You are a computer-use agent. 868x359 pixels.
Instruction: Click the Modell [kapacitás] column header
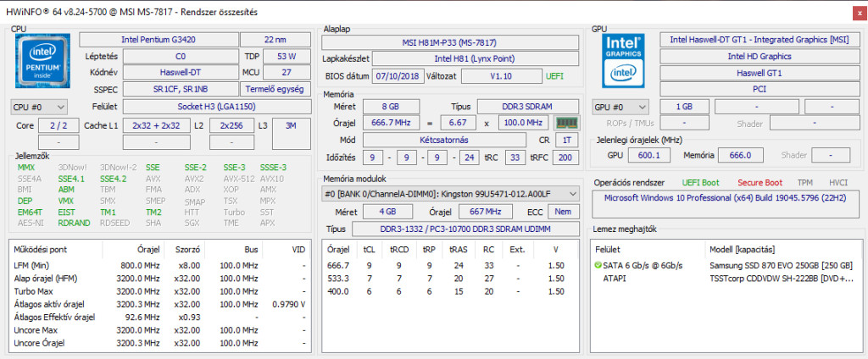[x=742, y=250]
